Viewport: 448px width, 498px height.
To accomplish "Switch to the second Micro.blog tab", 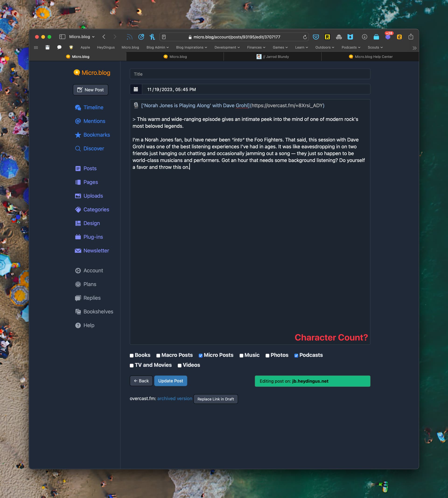I will point(175,57).
